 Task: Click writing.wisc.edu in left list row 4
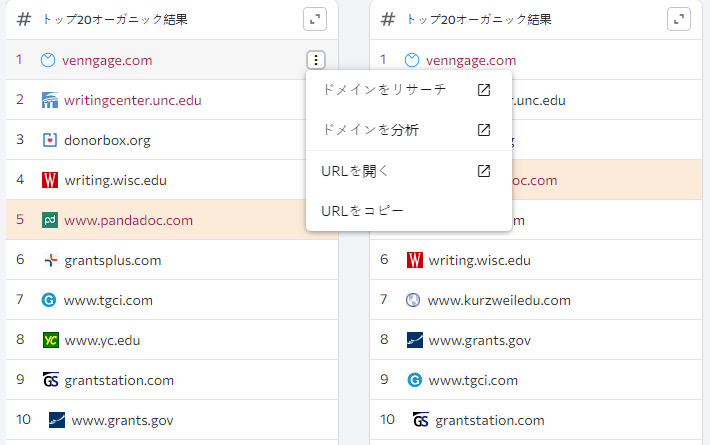(115, 180)
